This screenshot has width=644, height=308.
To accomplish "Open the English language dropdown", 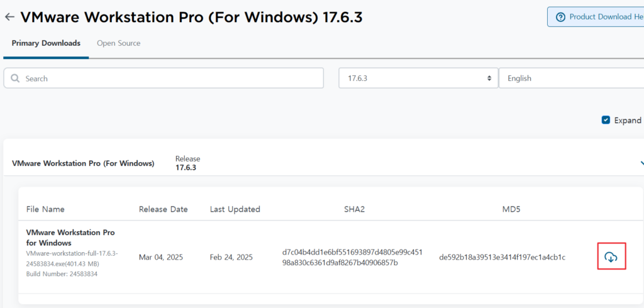I will [571, 78].
